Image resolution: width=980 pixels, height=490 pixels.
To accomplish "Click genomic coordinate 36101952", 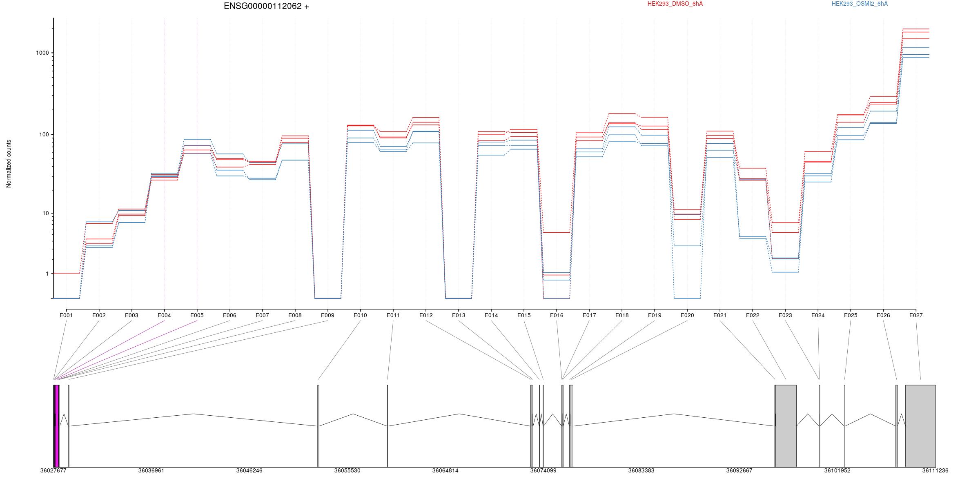I will pyautogui.click(x=837, y=470).
